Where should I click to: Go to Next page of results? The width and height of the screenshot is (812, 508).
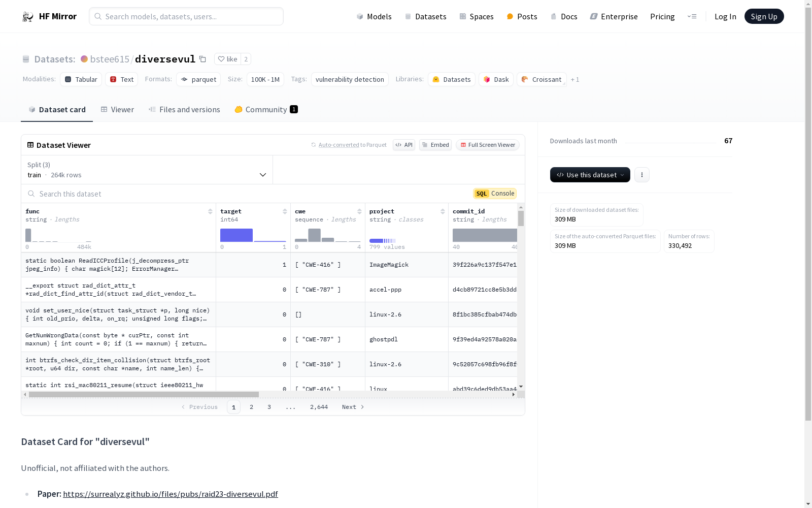click(353, 407)
